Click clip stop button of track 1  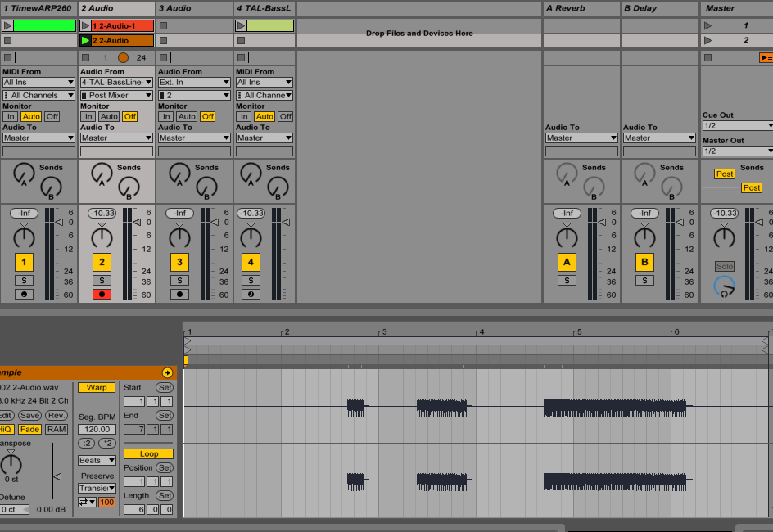(x=7, y=57)
